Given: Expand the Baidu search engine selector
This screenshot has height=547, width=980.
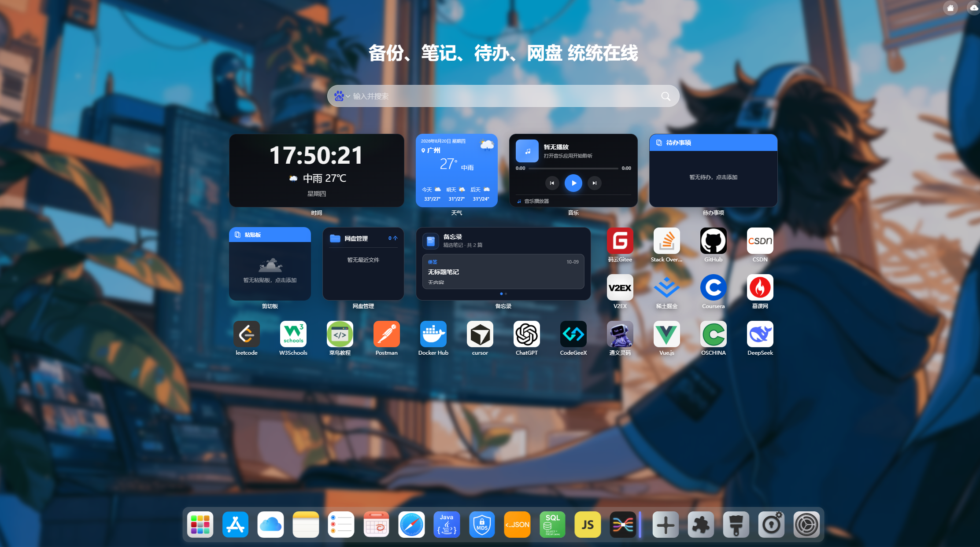Looking at the screenshot, I should point(342,96).
